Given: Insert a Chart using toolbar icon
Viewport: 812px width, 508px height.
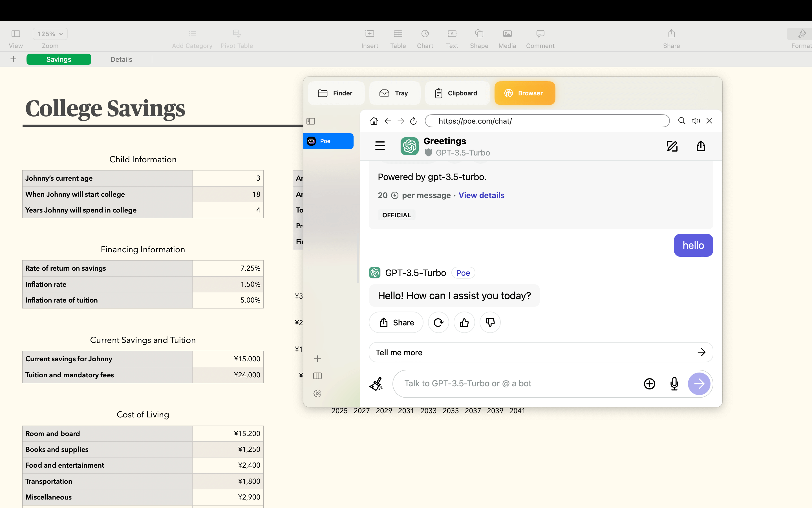Looking at the screenshot, I should [425, 34].
